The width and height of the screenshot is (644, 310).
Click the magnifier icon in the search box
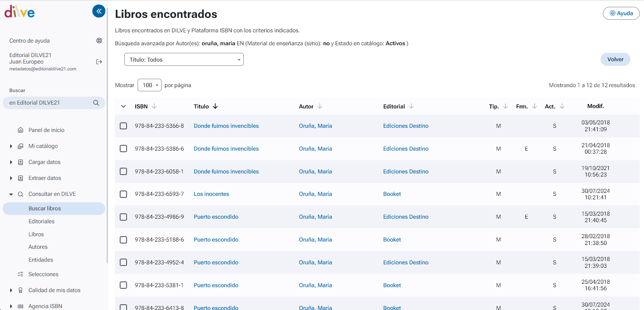coord(96,103)
